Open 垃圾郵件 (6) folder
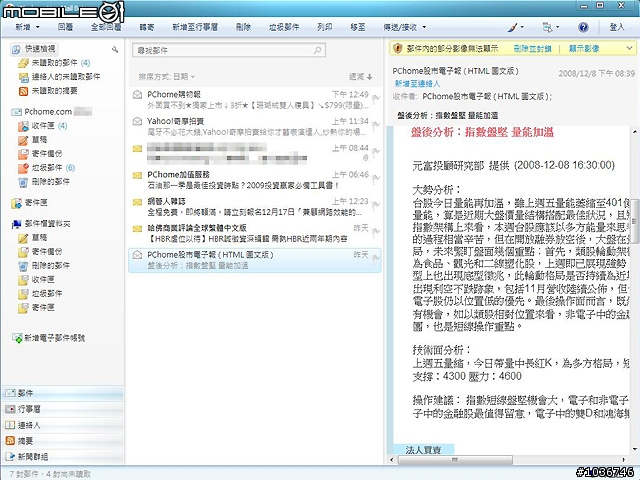 (x=47, y=167)
